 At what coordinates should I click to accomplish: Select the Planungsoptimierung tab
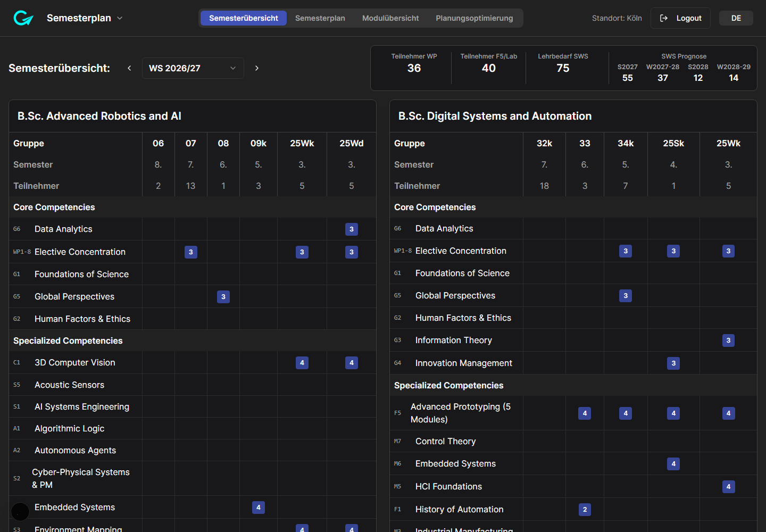tap(474, 18)
